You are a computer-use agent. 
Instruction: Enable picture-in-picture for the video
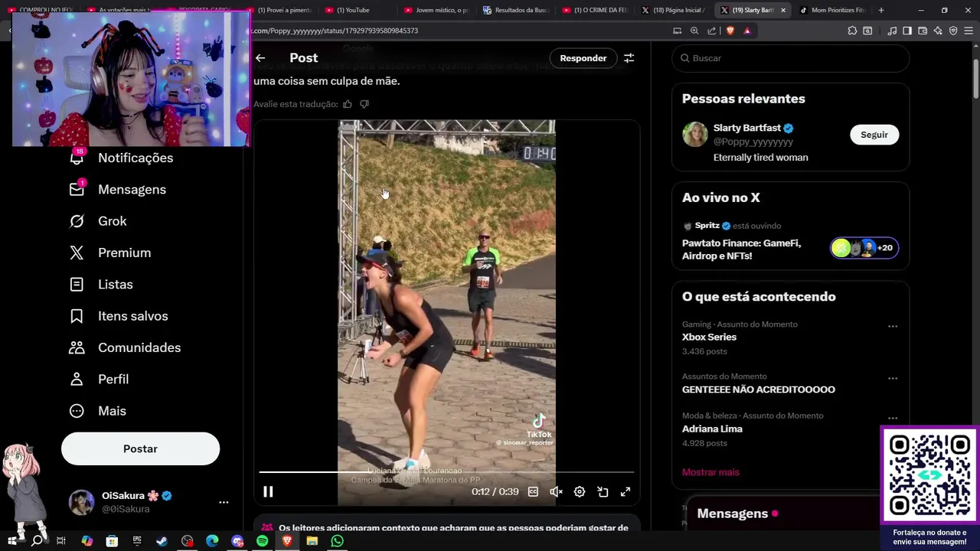[x=603, y=492]
